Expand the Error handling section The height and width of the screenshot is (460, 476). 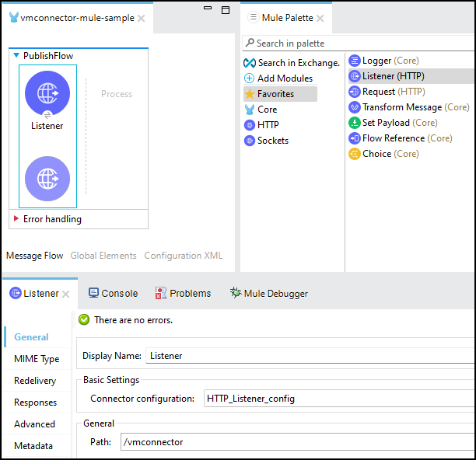(16, 219)
